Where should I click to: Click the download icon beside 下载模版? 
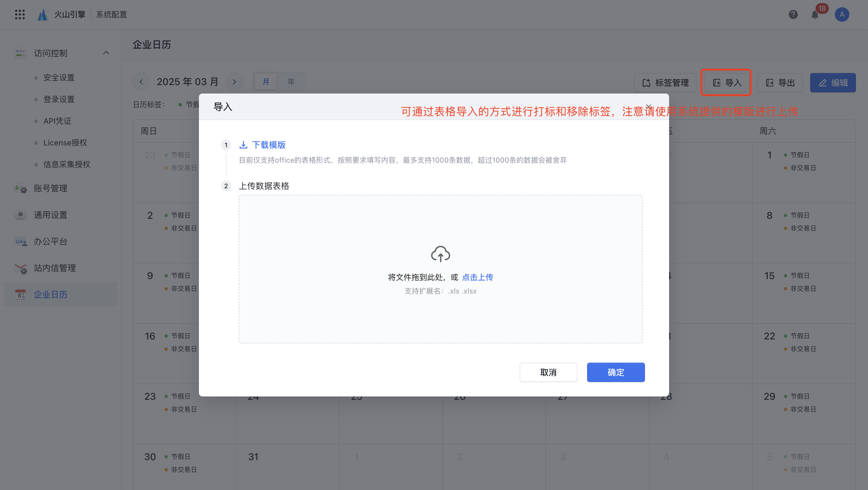(x=244, y=145)
